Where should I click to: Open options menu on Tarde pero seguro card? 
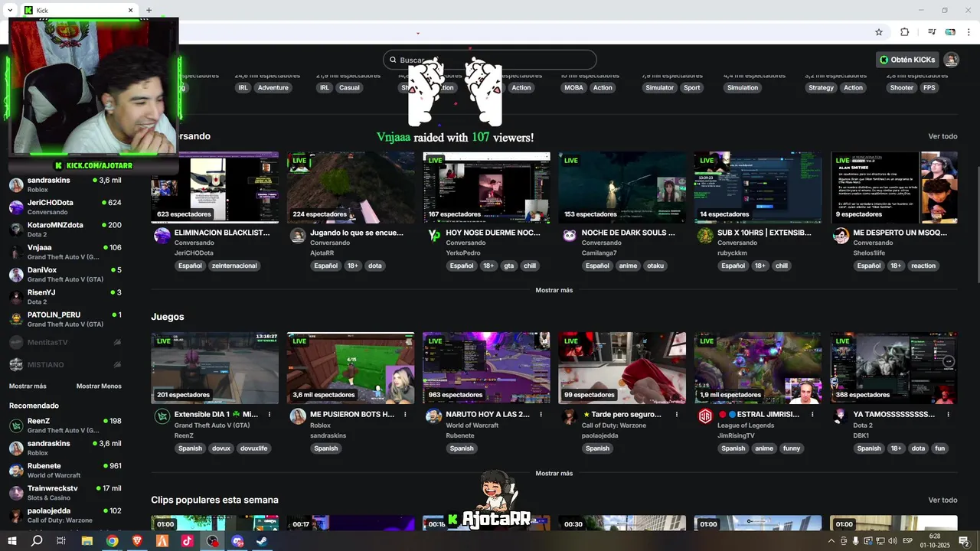[x=677, y=414]
